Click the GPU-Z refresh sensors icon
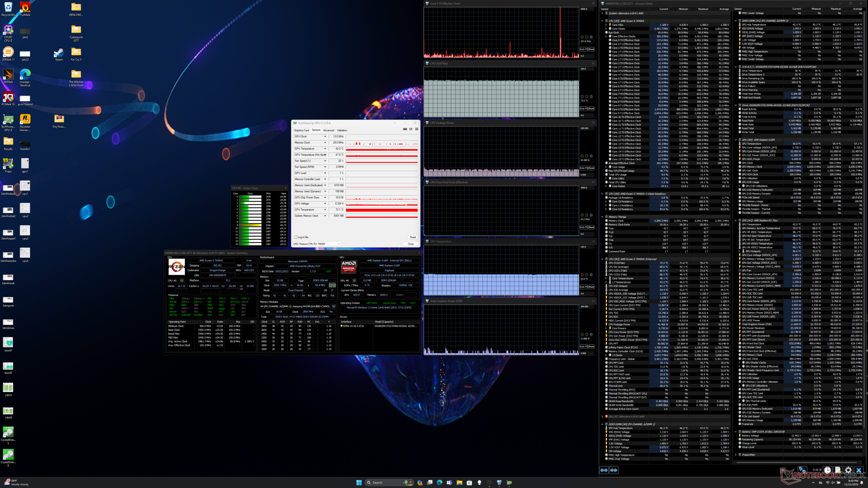 coord(410,129)
